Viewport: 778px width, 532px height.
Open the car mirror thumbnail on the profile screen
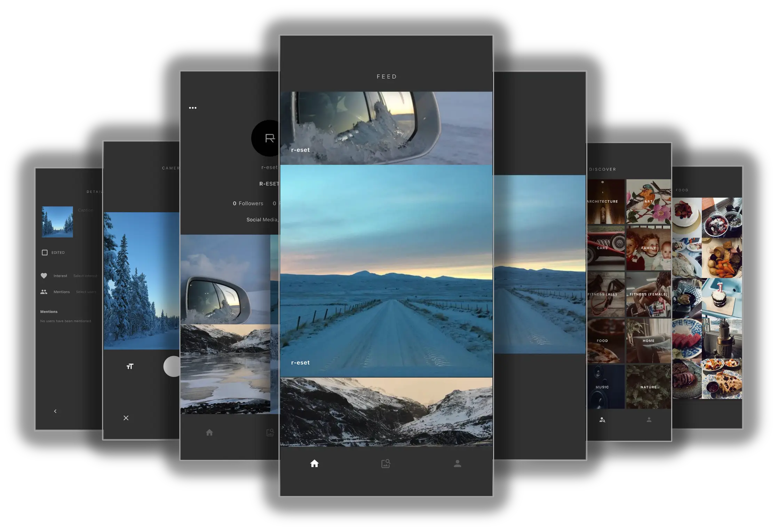point(225,279)
